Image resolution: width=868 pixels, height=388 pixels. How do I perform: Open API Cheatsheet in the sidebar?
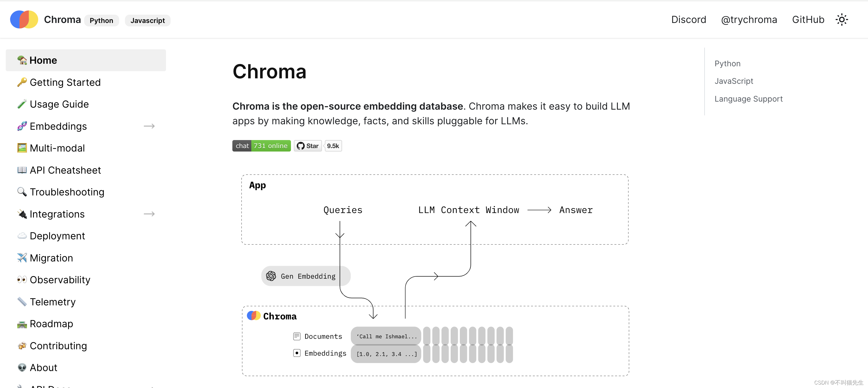(x=65, y=170)
